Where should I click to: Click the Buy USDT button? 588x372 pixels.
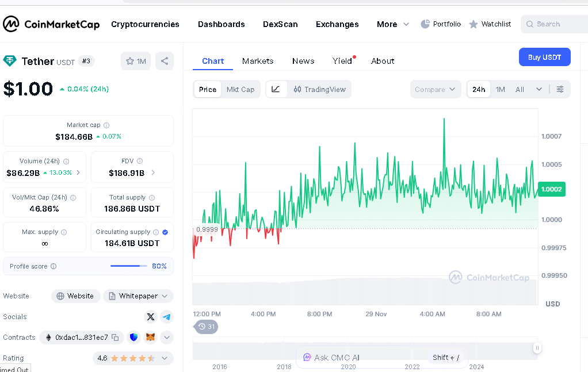pyautogui.click(x=544, y=57)
